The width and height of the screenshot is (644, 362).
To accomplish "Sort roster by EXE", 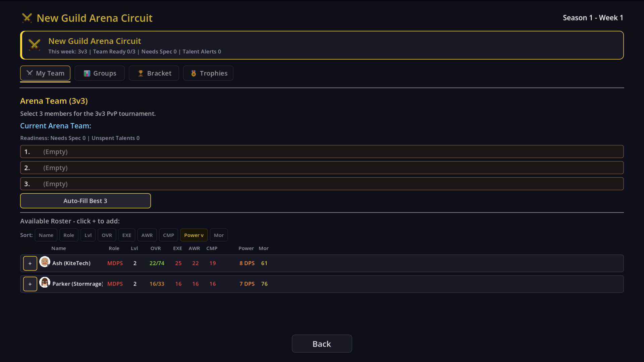I will (127, 235).
